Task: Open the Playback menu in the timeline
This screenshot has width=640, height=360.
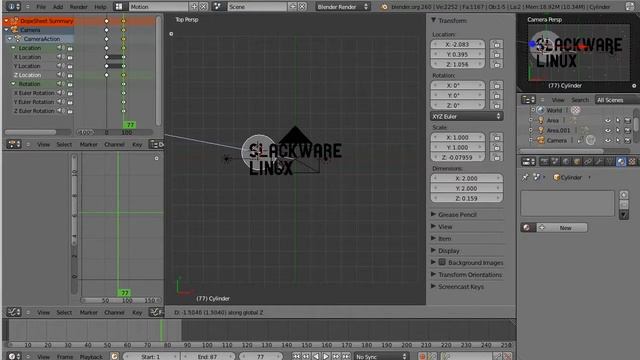Action: click(91, 357)
